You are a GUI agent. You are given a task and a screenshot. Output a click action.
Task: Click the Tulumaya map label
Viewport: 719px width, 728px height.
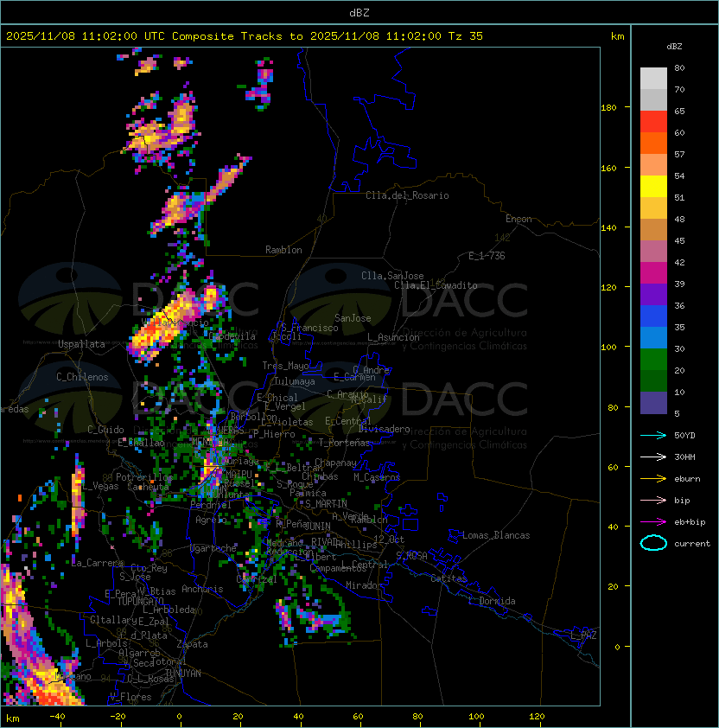[x=295, y=381]
